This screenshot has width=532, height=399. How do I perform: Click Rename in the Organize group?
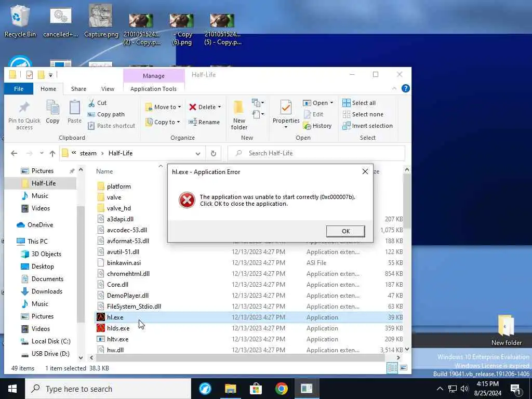204,122
